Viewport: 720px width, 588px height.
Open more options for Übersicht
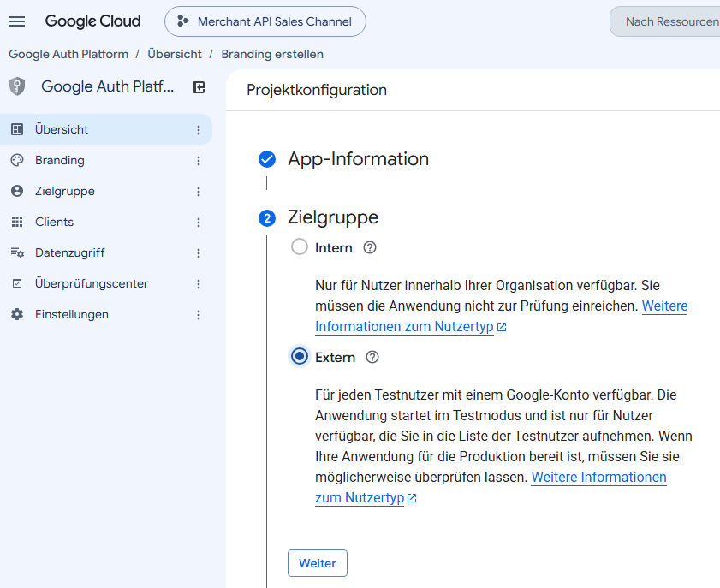pyautogui.click(x=199, y=130)
